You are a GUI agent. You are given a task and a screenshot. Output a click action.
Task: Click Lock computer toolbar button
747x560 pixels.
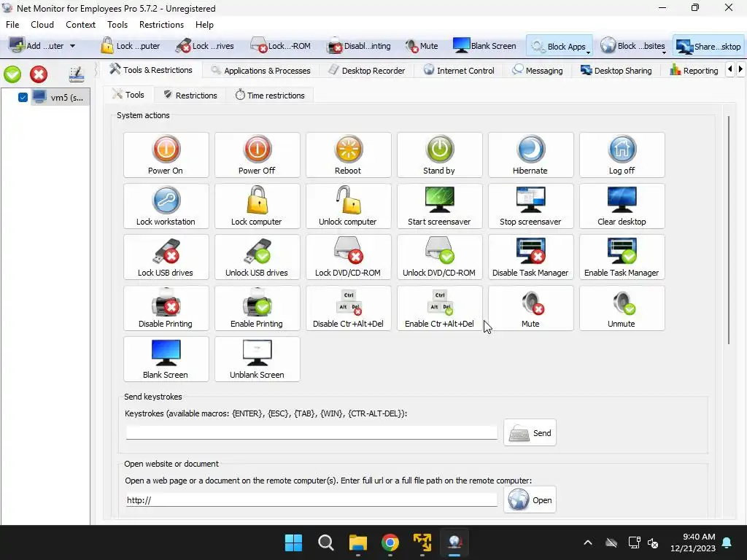131,46
